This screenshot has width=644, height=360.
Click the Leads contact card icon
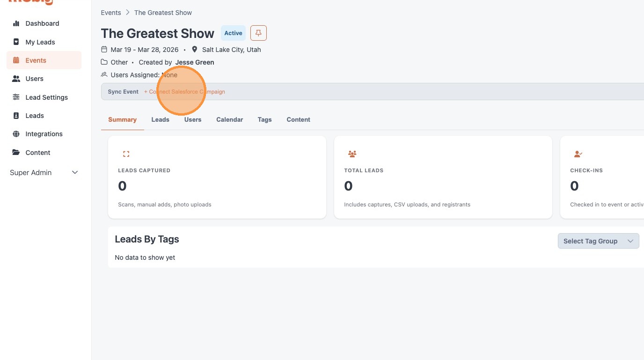coord(16,116)
